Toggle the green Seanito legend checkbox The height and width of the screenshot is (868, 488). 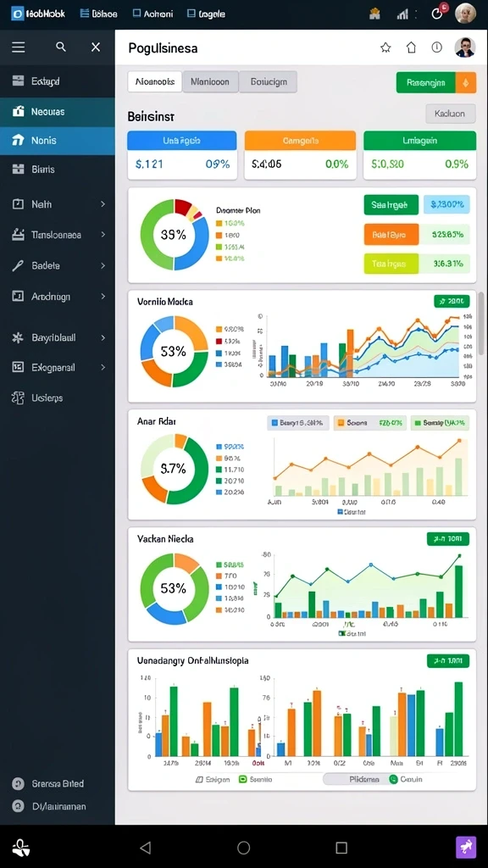[242, 779]
